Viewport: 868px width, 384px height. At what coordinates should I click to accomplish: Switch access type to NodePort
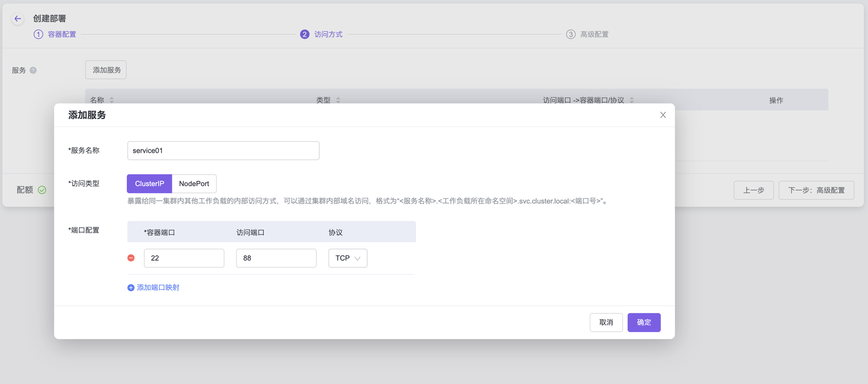pos(194,184)
